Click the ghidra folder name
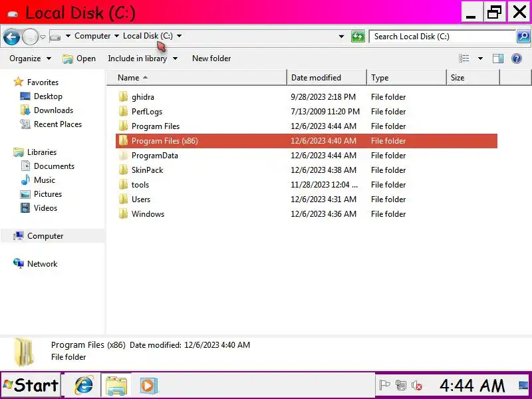The height and width of the screenshot is (399, 532). point(143,97)
